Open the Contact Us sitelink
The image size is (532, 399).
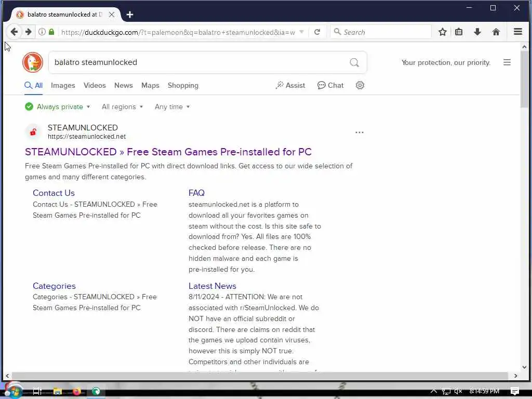54,193
